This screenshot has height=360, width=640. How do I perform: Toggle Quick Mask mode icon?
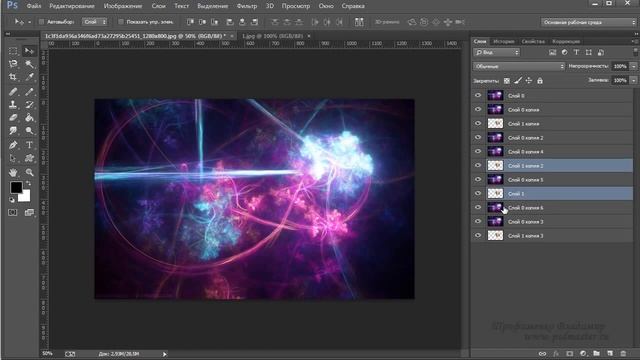(x=13, y=213)
